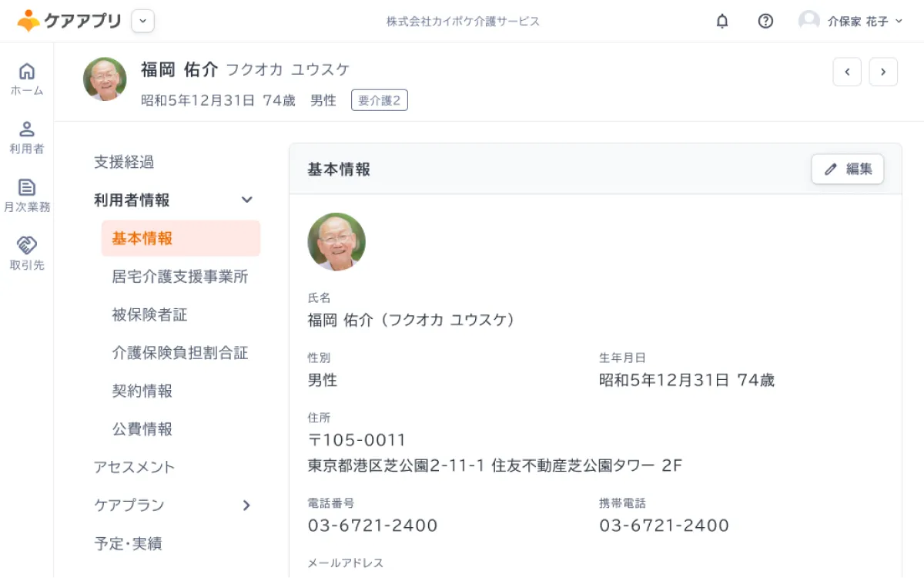The height and width of the screenshot is (578, 924).
Task: Select 予定・実績 in the left navigation
Action: click(x=127, y=543)
